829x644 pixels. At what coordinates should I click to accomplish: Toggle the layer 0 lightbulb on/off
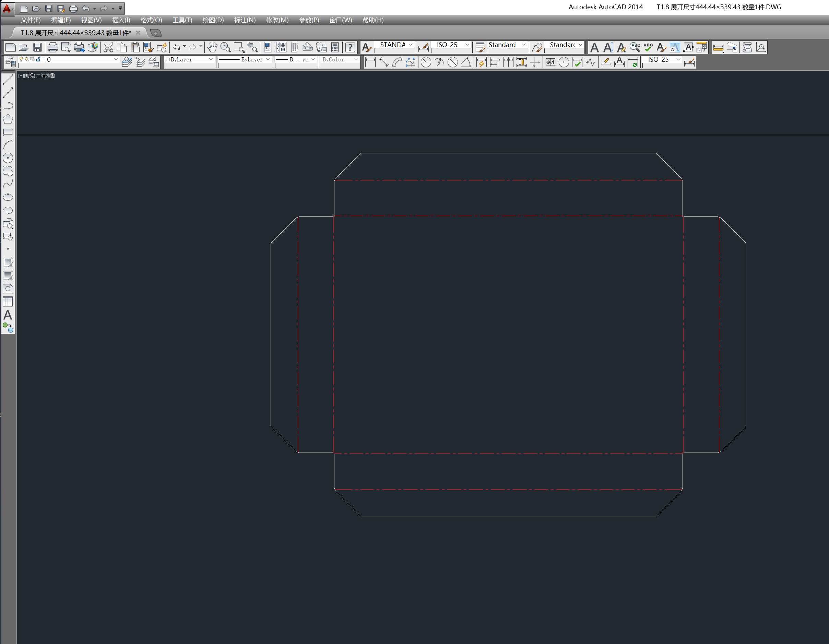(21, 59)
